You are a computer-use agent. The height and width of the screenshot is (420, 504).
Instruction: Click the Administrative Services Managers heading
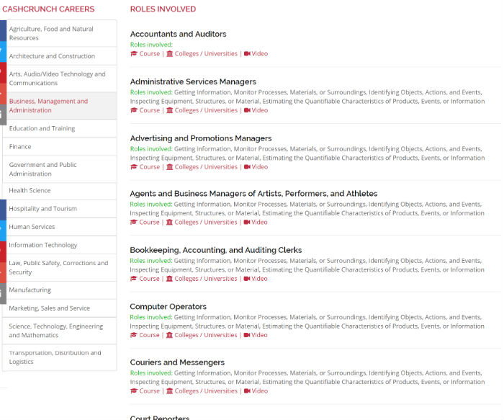click(x=193, y=81)
